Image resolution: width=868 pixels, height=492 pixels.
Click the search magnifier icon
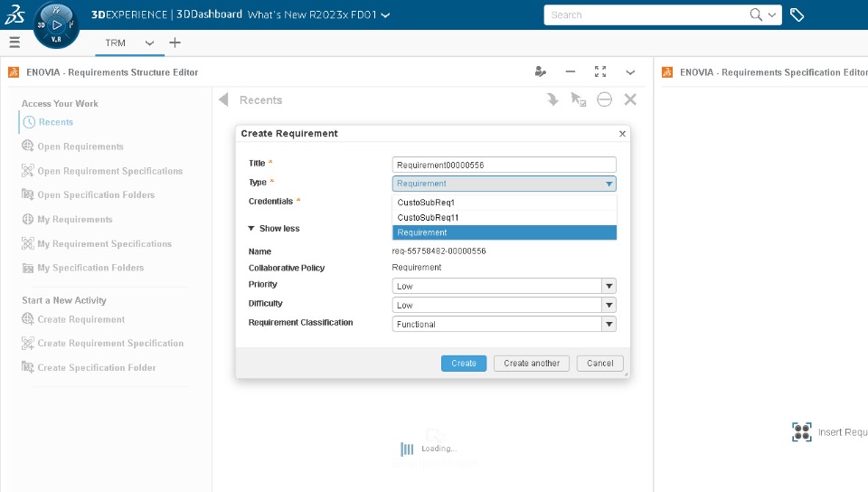tap(756, 15)
